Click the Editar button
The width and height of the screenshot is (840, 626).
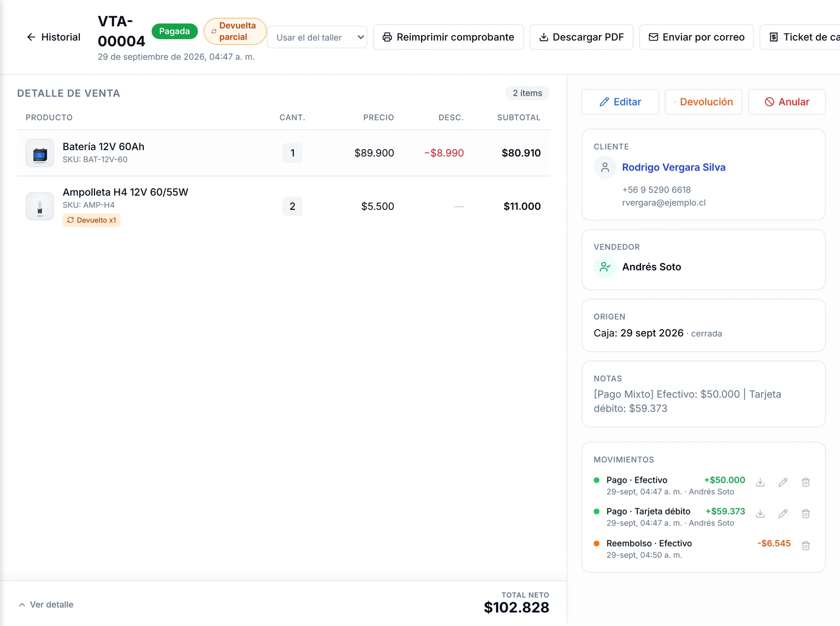(x=620, y=102)
